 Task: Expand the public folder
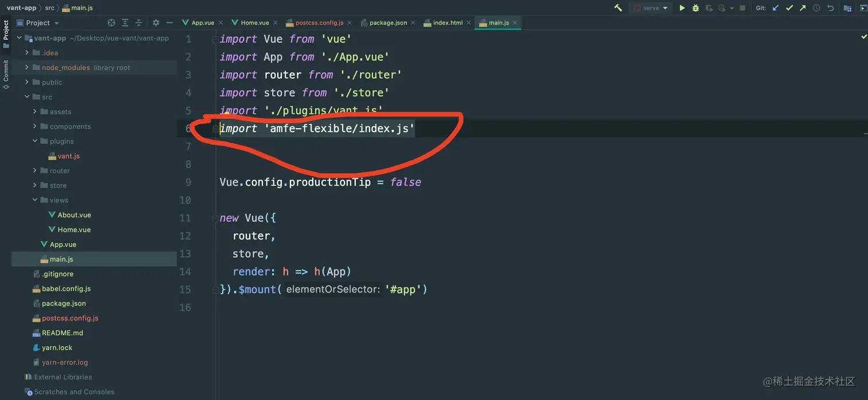tap(27, 82)
